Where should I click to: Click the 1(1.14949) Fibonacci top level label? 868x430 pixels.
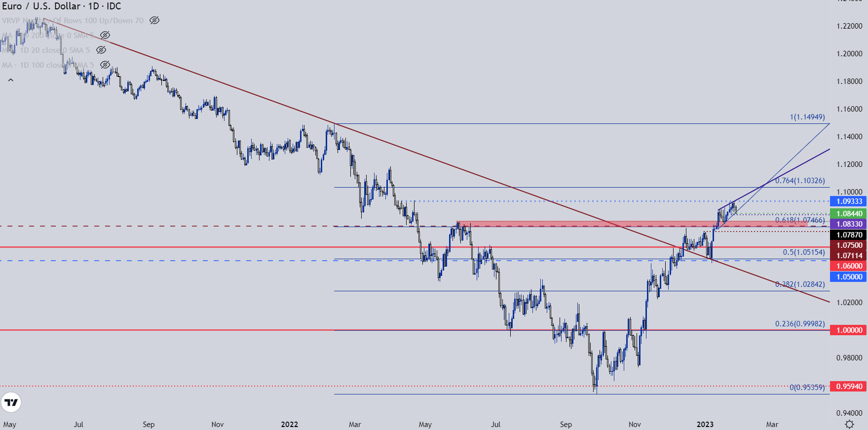tap(807, 117)
